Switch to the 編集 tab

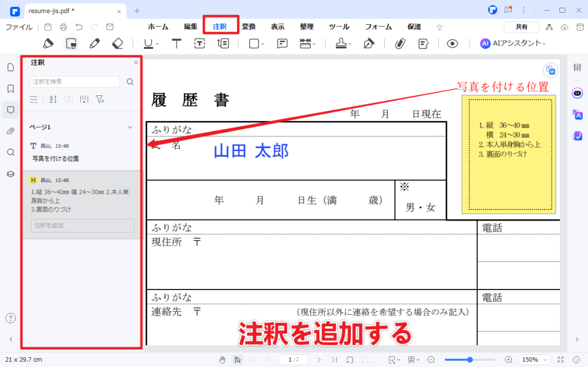pyautogui.click(x=191, y=26)
